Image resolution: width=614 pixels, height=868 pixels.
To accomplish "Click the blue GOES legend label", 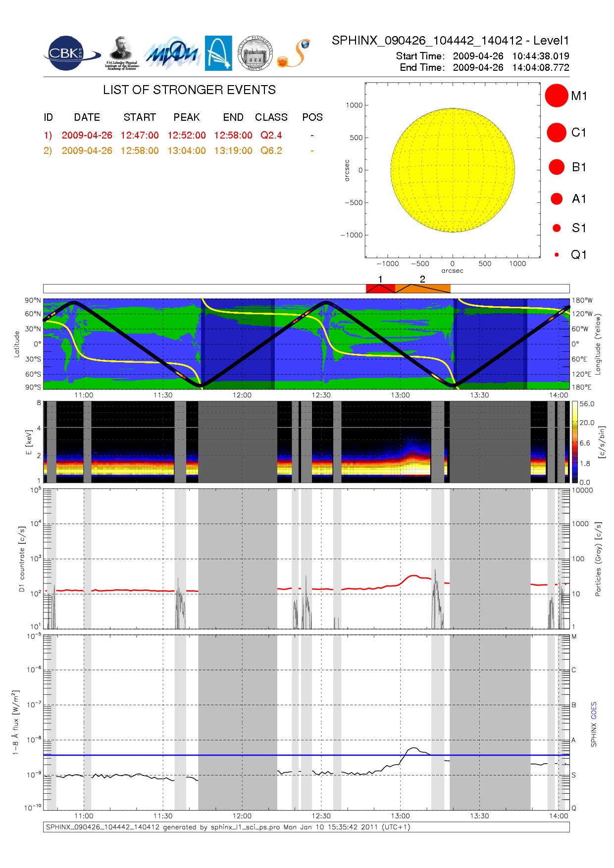I will pyautogui.click(x=594, y=711).
